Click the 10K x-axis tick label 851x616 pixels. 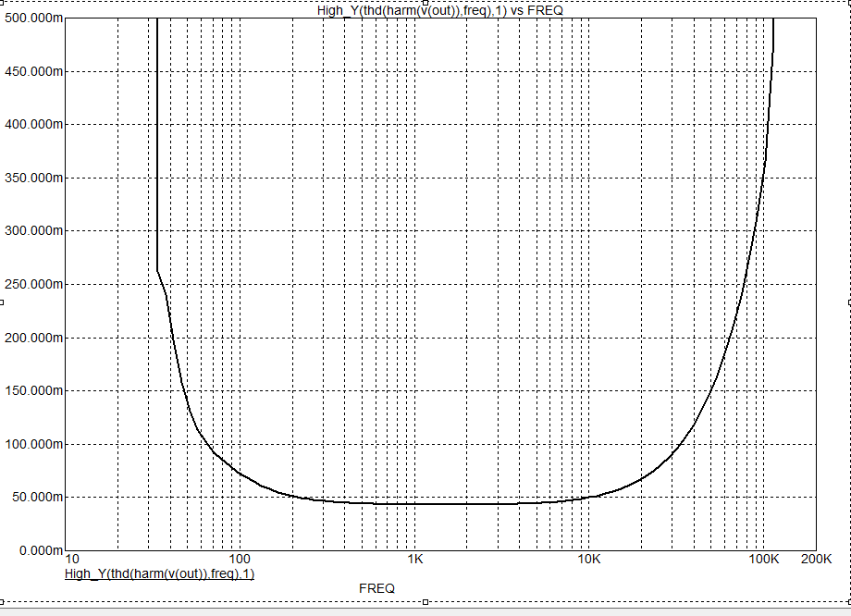[x=589, y=559]
